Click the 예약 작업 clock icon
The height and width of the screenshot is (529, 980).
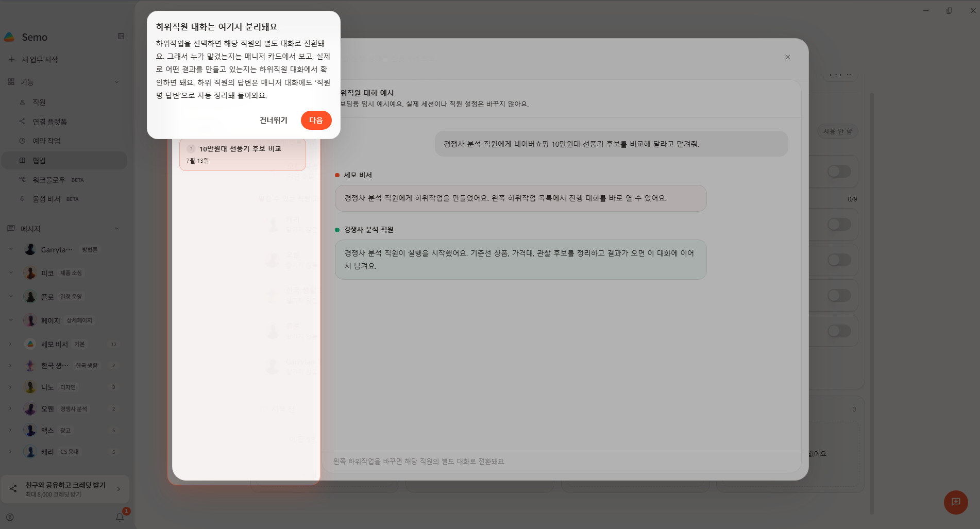[x=22, y=141]
